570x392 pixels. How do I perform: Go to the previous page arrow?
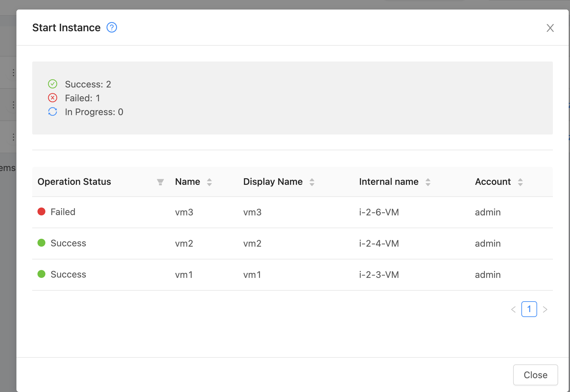[513, 309]
